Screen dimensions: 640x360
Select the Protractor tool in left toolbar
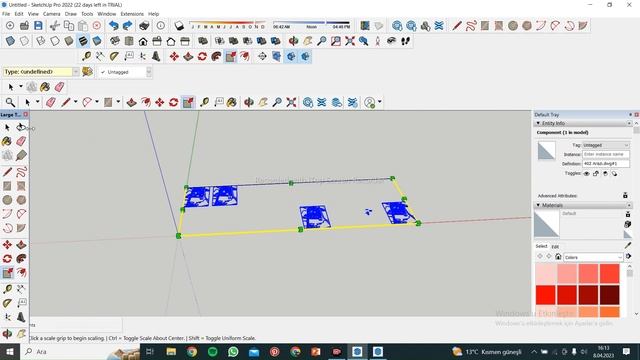point(7,303)
